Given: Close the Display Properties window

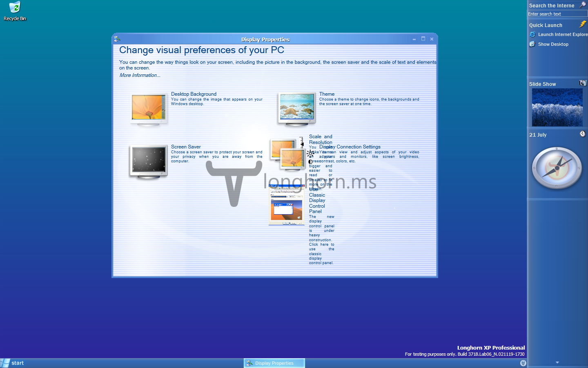Looking at the screenshot, I should 432,39.
